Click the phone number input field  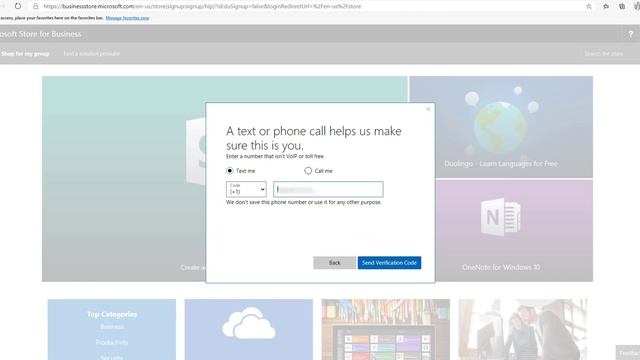click(328, 189)
